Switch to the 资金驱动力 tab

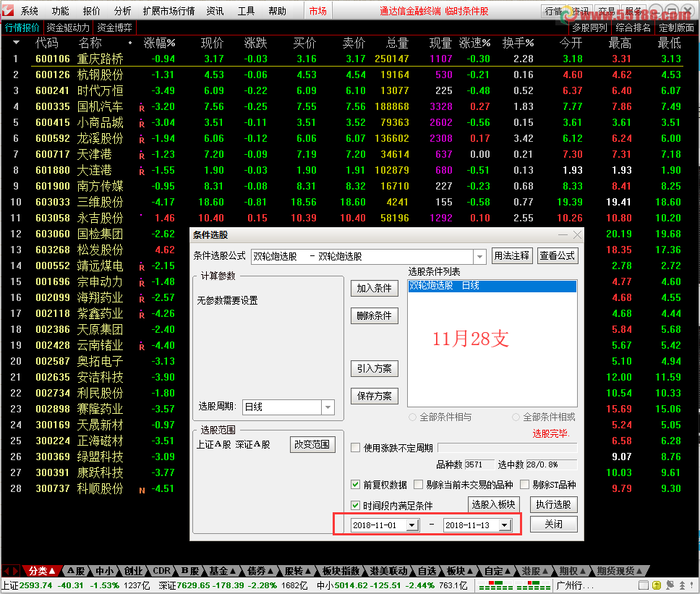pyautogui.click(x=68, y=27)
